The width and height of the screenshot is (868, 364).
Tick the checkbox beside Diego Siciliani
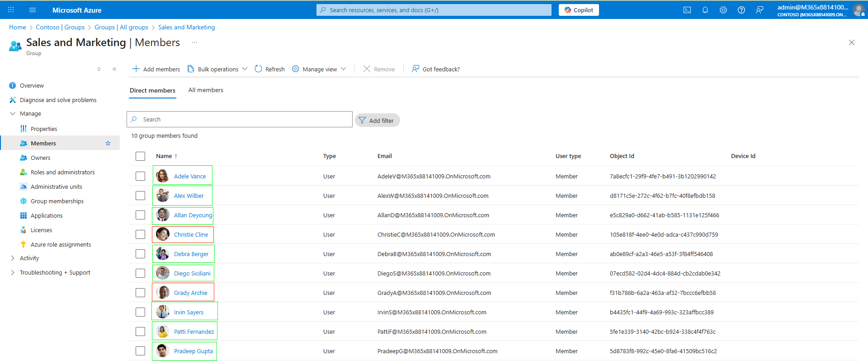coord(140,273)
